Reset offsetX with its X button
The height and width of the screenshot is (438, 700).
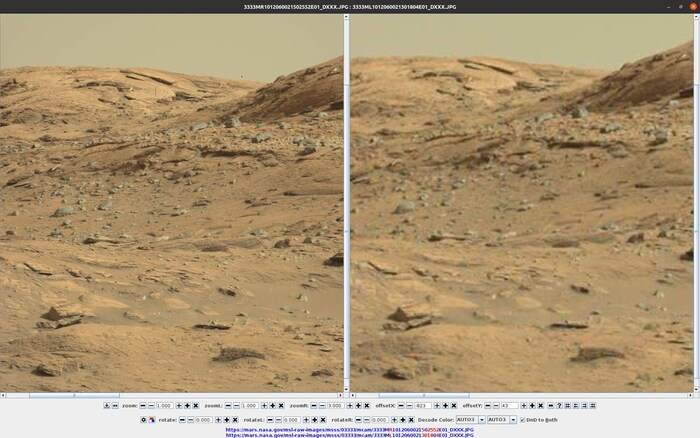[454, 406]
